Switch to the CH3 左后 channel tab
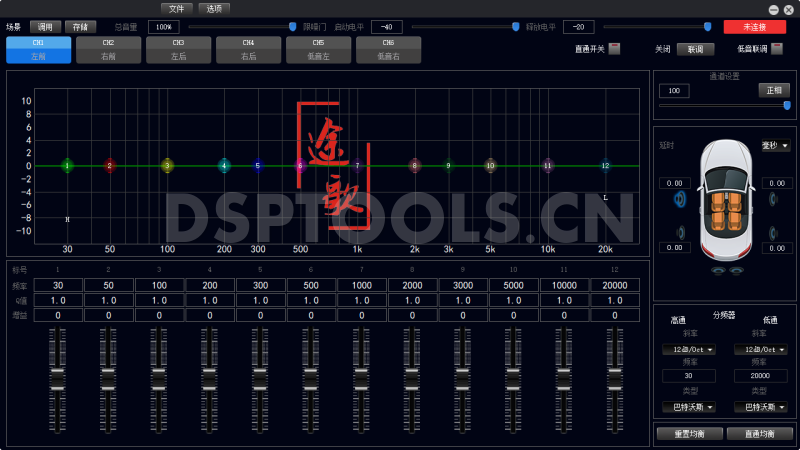This screenshot has width=800, height=450. pyautogui.click(x=178, y=50)
